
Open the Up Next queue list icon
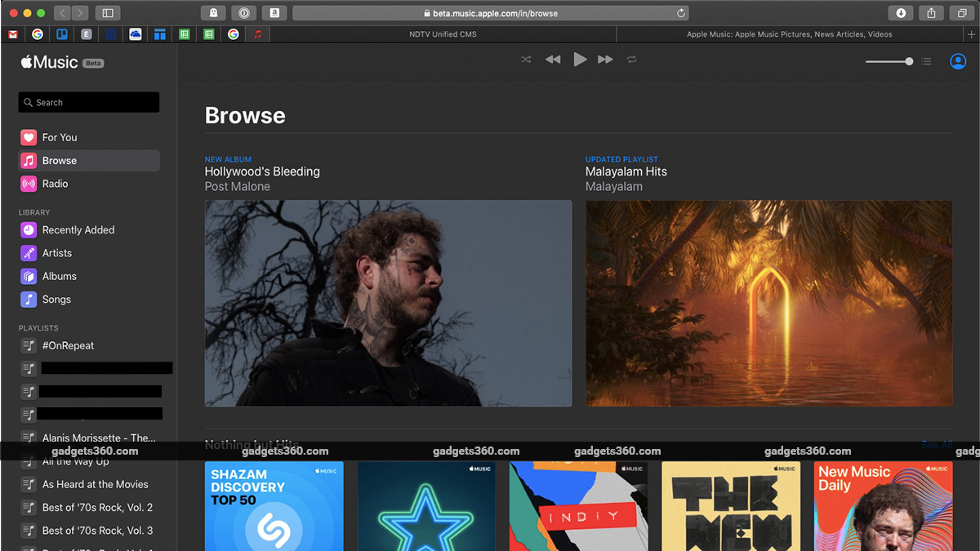click(927, 61)
